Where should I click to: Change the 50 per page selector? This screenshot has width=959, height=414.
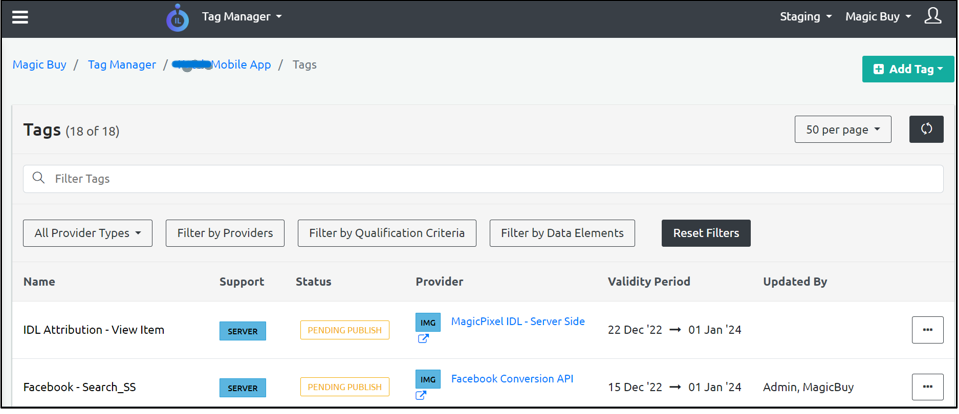pyautogui.click(x=842, y=129)
